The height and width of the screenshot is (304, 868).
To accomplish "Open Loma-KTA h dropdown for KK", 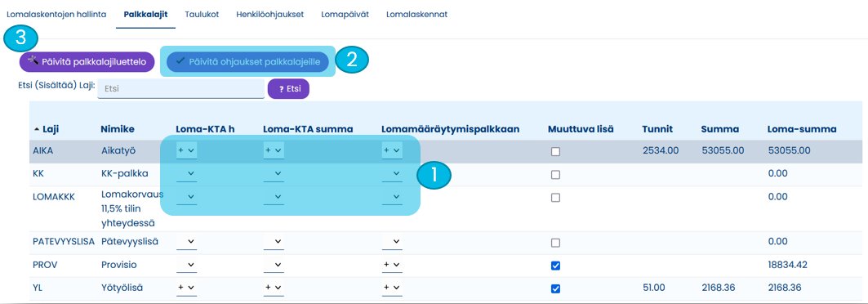I will (186, 174).
